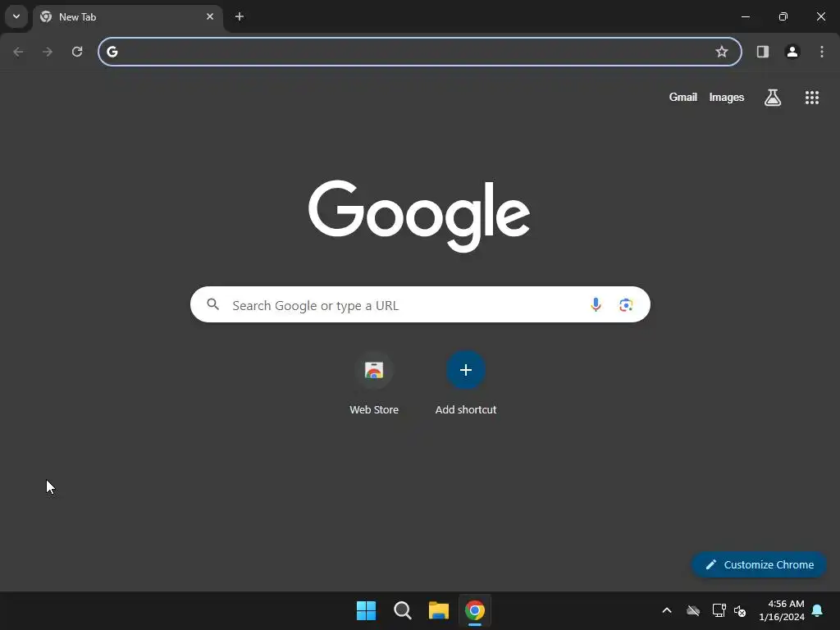Screen dimensions: 840x630
Task: Focus the Search Google or type a URL box
Action: [420, 304]
